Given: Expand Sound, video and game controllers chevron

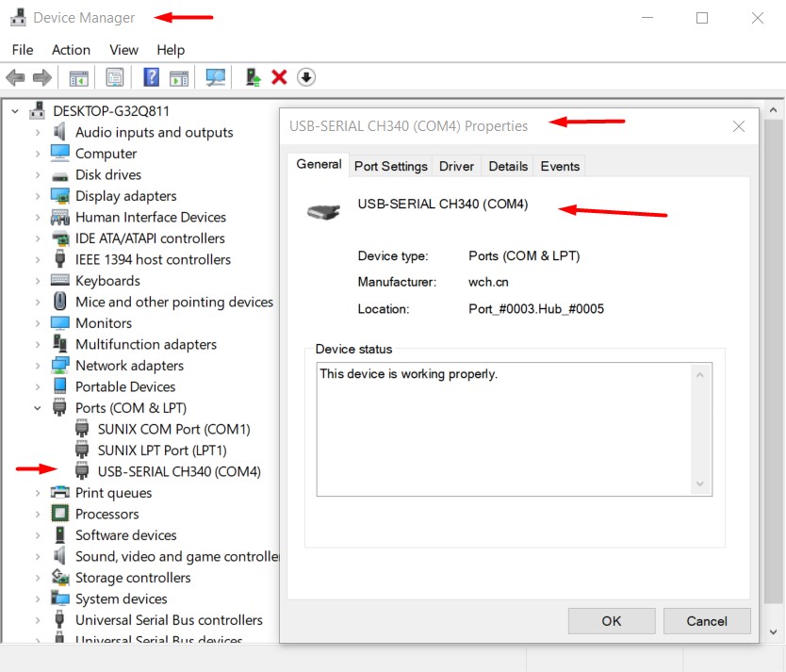Looking at the screenshot, I should coord(38,556).
